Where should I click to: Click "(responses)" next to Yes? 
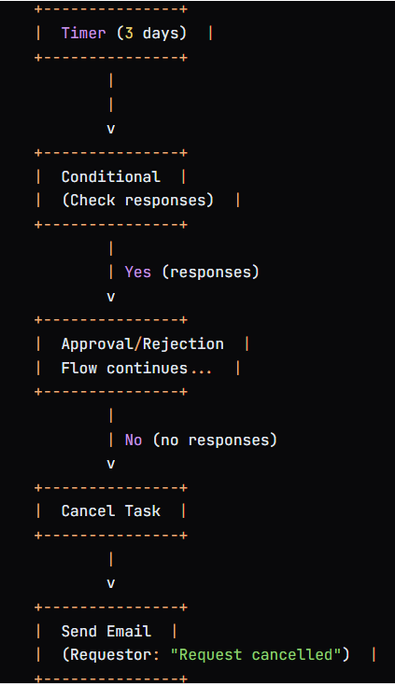[x=210, y=272]
